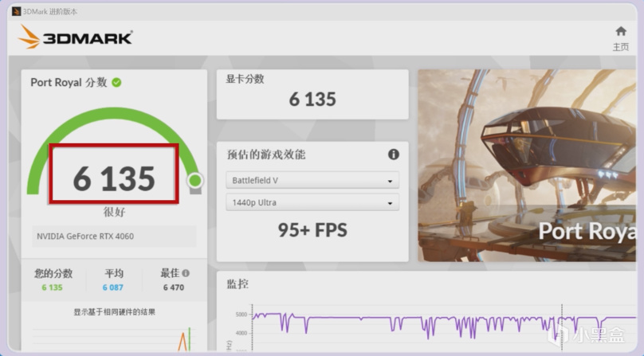Image resolution: width=644 pixels, height=356 pixels.
Task: Click the best score 6 470
Action: tap(174, 288)
